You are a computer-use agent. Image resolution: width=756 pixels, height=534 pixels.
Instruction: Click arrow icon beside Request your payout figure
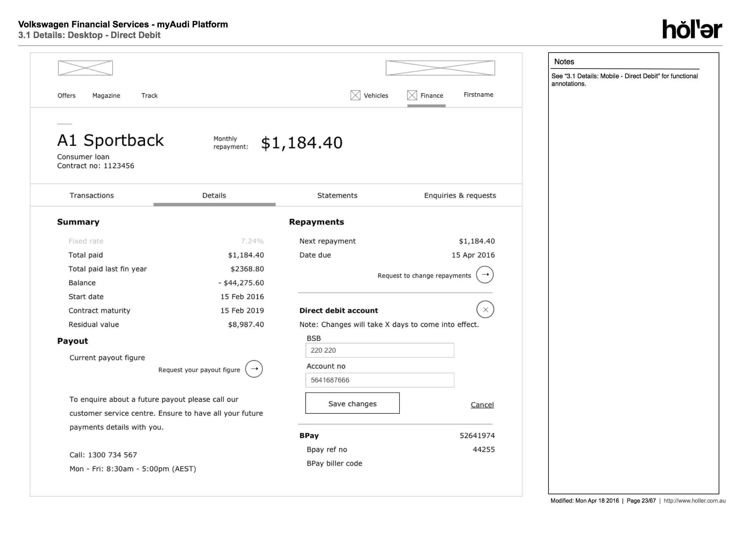pos(254,369)
